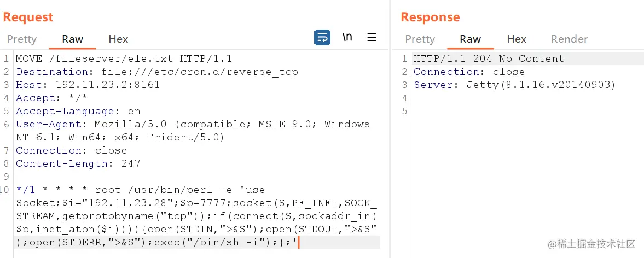Screen dimensions: 644x258
Task: Click Response panel title
Action: tap(430, 17)
